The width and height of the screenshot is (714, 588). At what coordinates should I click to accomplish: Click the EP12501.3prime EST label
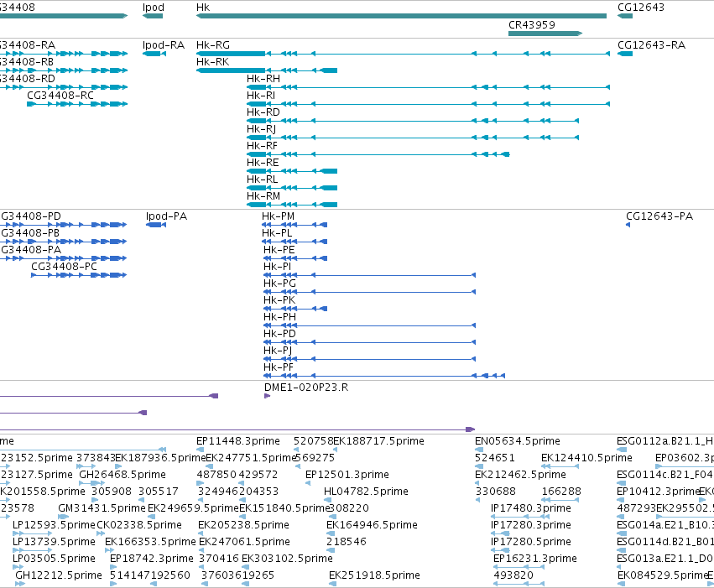(x=347, y=475)
